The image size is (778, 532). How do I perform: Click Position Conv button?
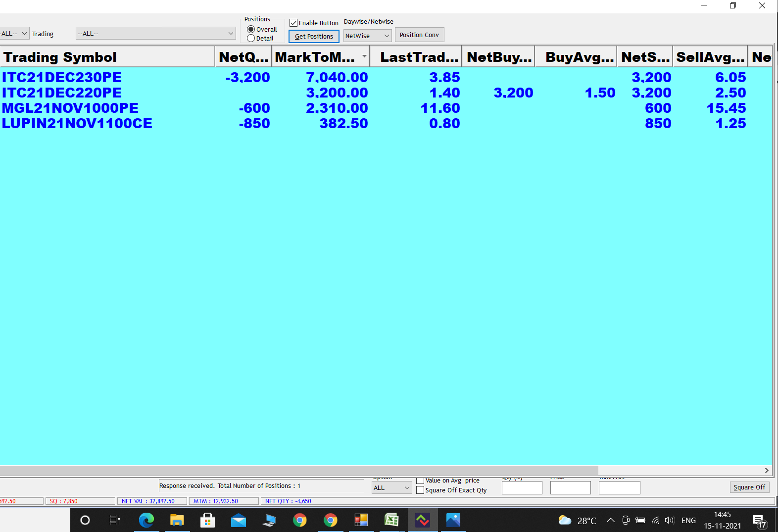click(x=419, y=35)
